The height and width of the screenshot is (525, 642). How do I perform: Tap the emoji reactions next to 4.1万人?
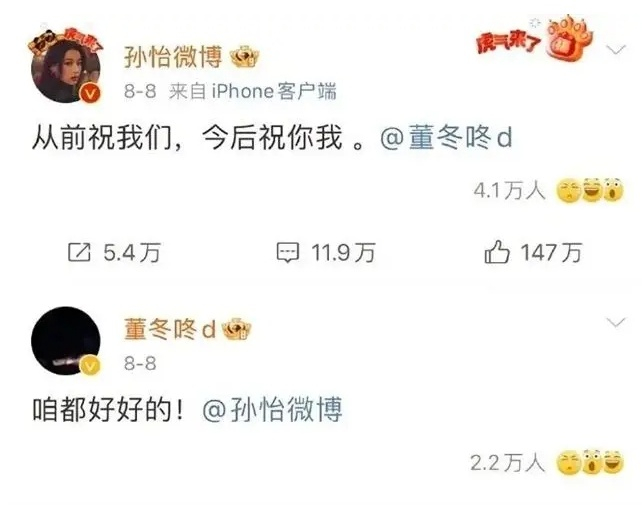click(589, 191)
